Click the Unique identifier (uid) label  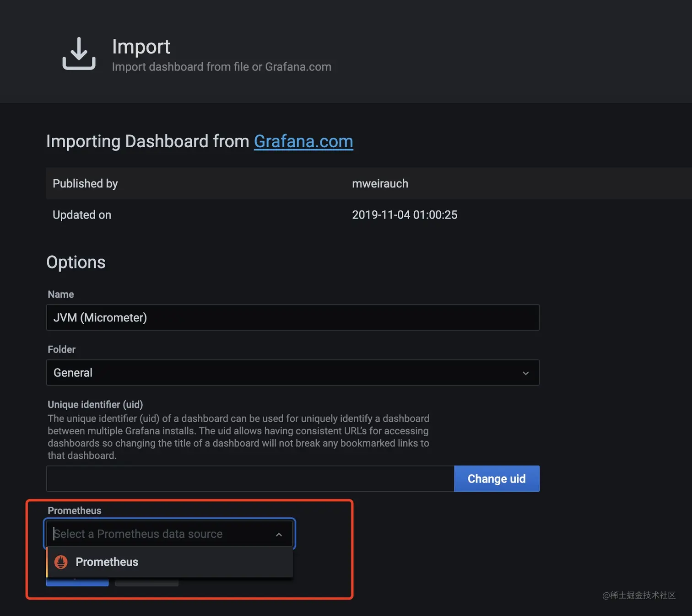[95, 404]
